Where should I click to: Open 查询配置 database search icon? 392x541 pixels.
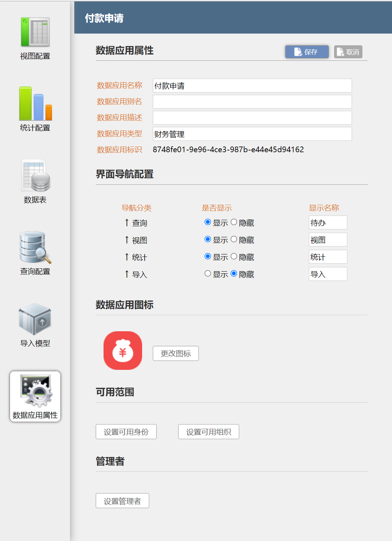pyautogui.click(x=35, y=248)
